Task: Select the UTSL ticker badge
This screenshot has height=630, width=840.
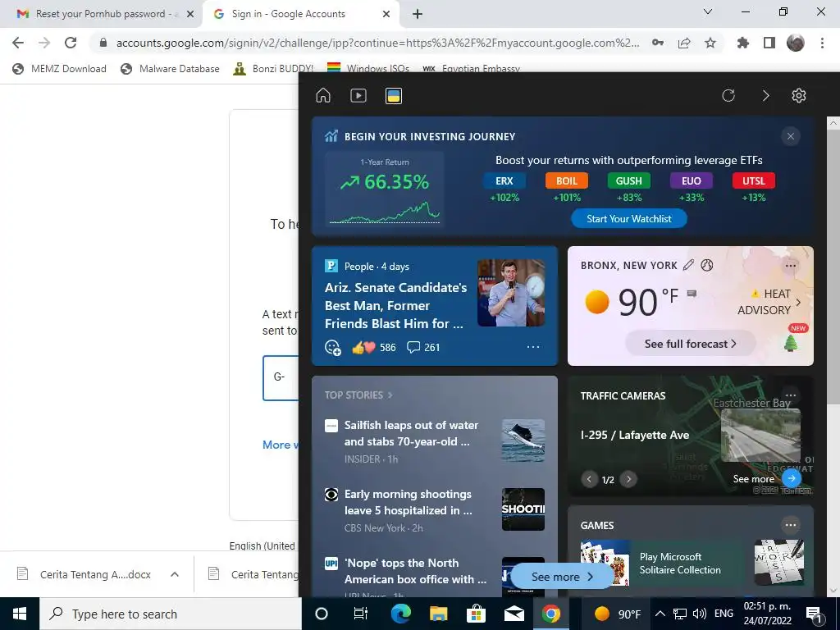Action: (x=754, y=181)
